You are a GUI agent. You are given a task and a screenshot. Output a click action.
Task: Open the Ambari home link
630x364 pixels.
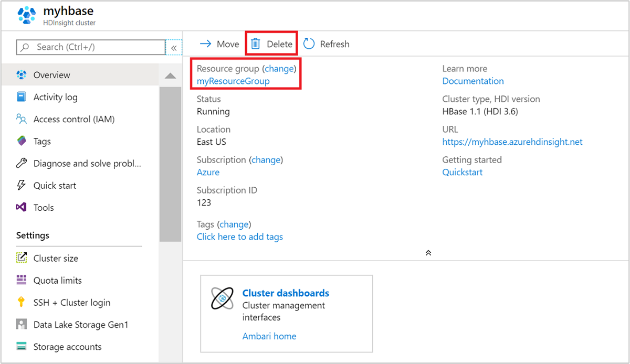point(269,336)
